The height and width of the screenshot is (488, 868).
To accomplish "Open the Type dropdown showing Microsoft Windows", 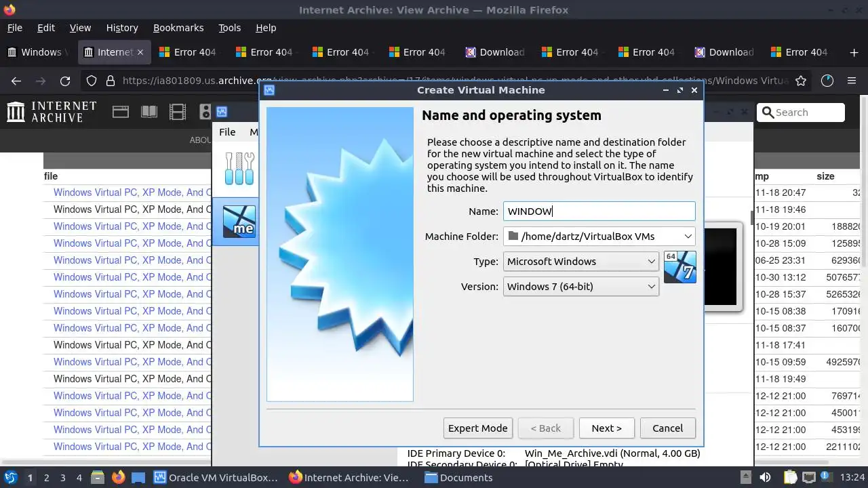I will (581, 262).
